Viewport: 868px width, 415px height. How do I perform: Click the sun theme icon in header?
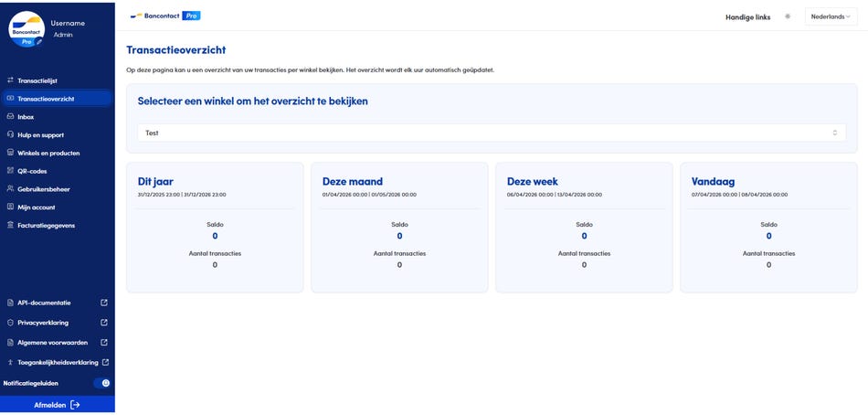788,16
